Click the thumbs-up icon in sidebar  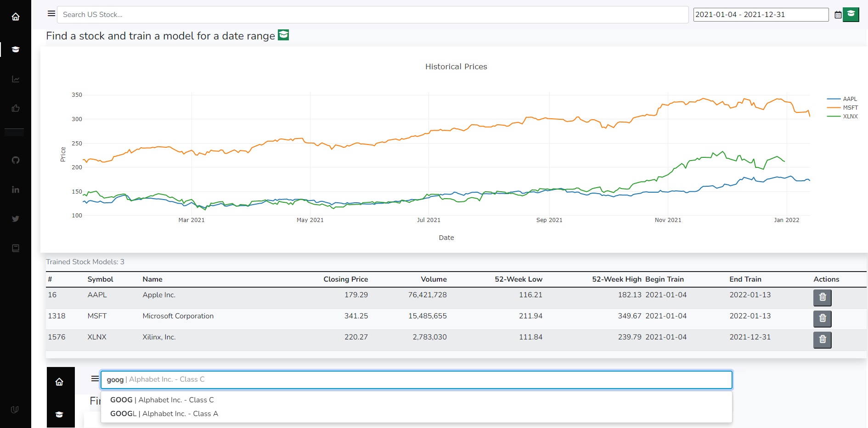(16, 108)
